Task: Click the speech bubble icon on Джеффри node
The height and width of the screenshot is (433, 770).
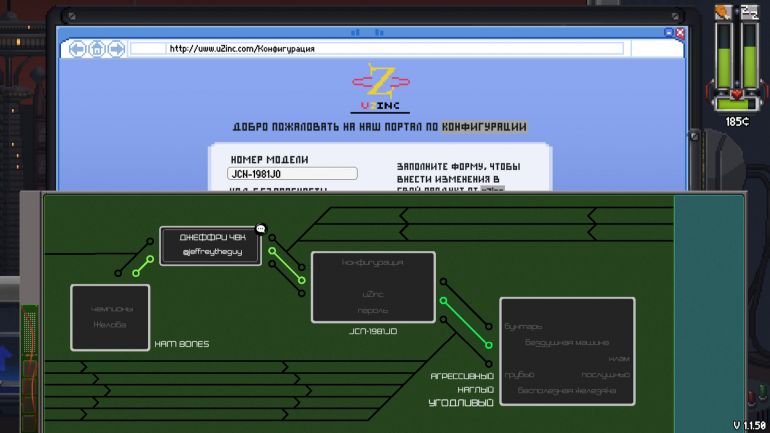Action: click(260, 229)
